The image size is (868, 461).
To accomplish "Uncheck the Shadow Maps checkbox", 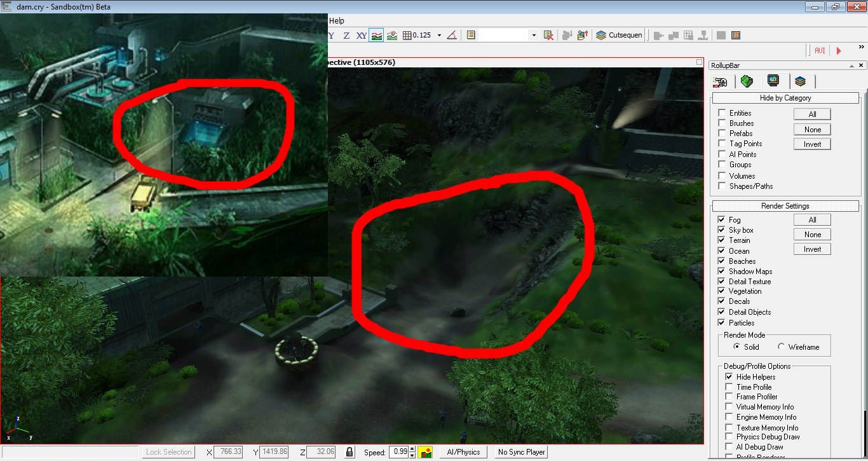I will [x=721, y=271].
